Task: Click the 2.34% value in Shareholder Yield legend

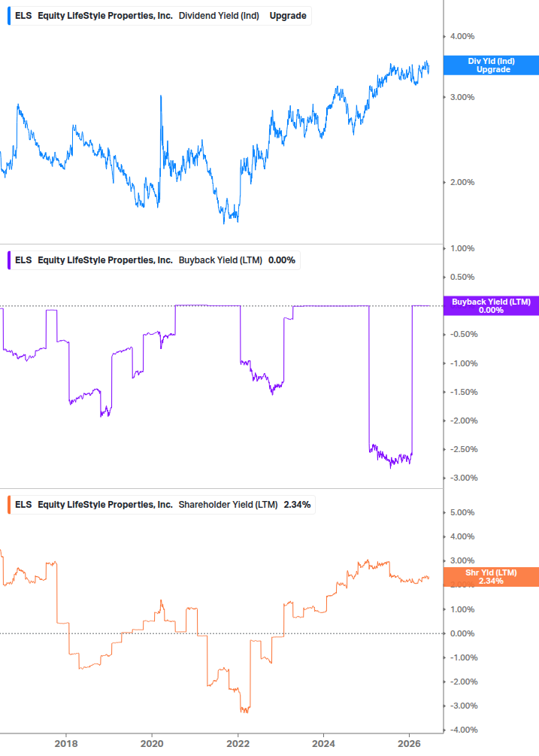Action: 297,505
